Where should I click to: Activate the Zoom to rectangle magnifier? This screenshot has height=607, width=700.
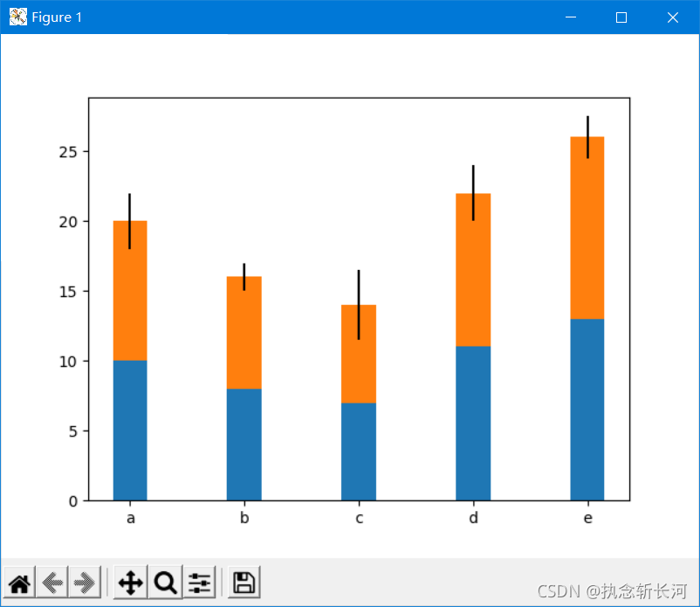pyautogui.click(x=165, y=583)
